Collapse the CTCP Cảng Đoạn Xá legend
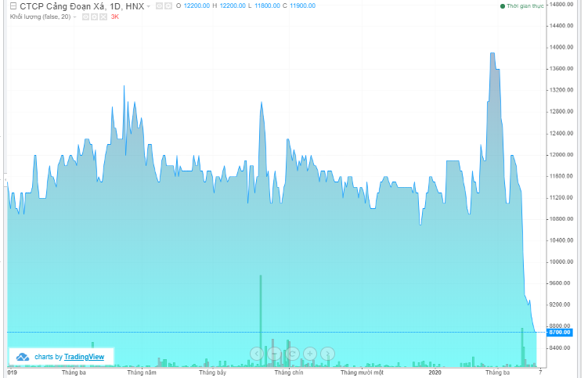588x378 pixels. click(12, 6)
